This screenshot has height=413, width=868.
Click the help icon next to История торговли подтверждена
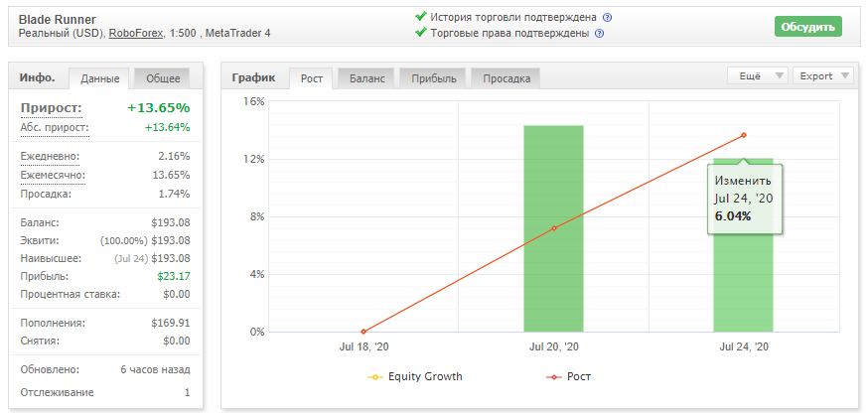[x=607, y=17]
